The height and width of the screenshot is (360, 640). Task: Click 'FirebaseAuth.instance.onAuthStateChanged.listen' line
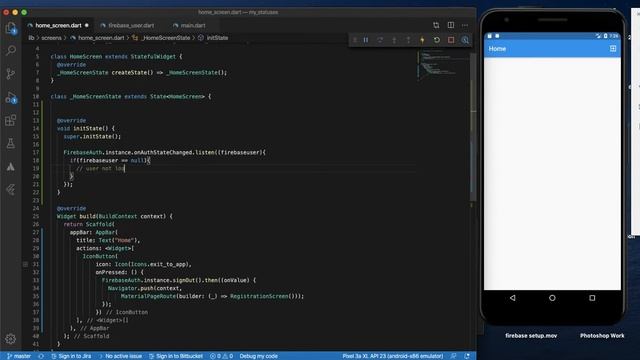point(164,152)
